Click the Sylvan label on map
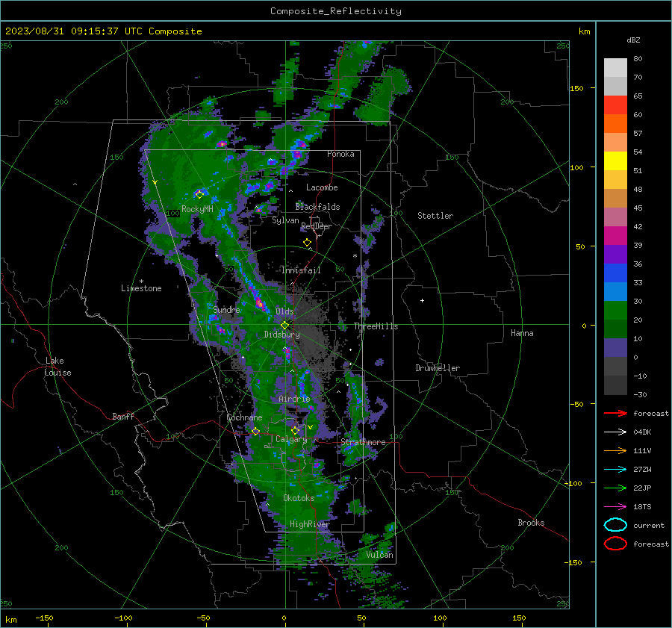This screenshot has height=628, width=672. (x=285, y=220)
